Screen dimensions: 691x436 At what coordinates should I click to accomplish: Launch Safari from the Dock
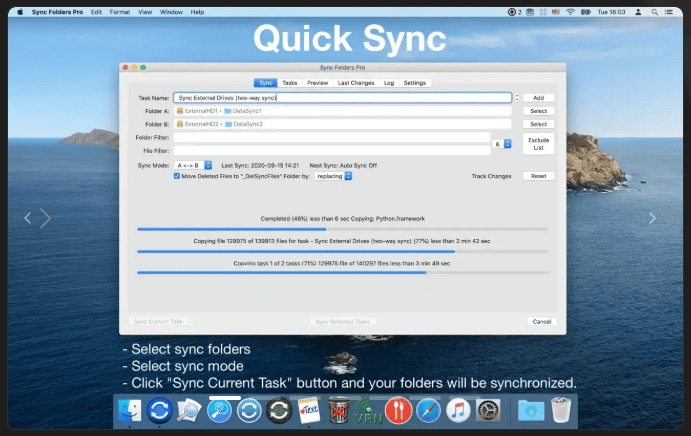[x=428, y=410]
